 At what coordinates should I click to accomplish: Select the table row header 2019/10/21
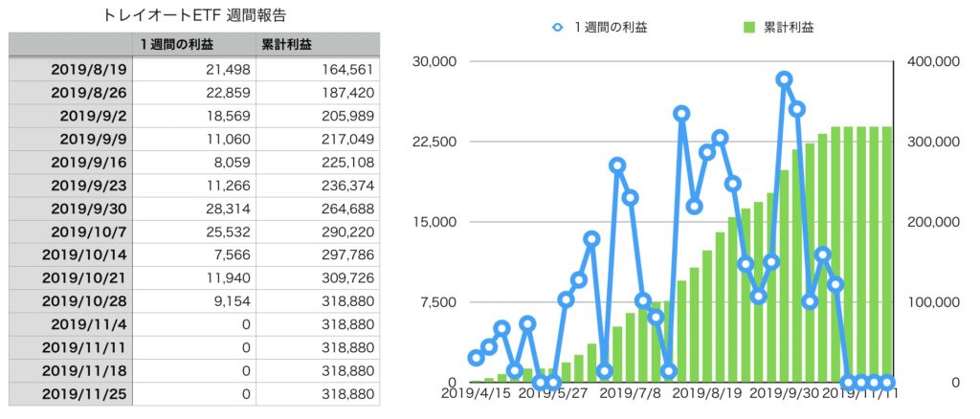pyautogui.click(x=71, y=277)
